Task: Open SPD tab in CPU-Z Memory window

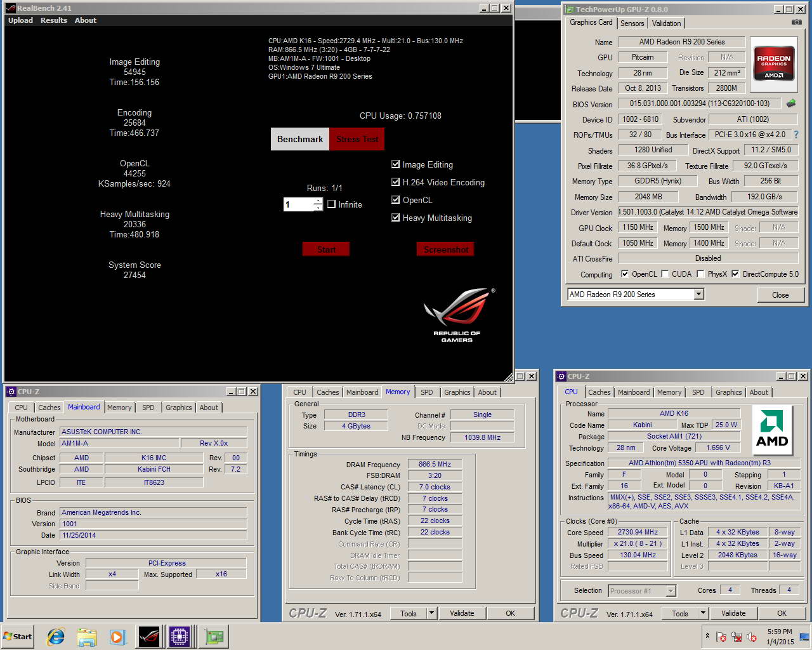Action: [x=427, y=392]
